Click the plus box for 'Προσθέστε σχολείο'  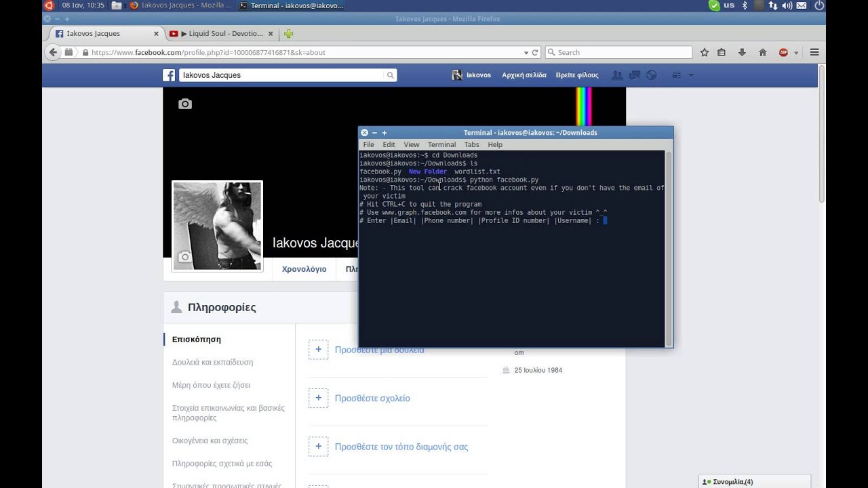click(318, 398)
